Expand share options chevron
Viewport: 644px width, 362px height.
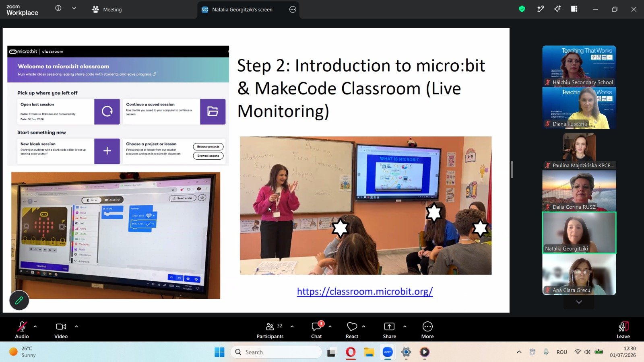pyautogui.click(x=405, y=327)
